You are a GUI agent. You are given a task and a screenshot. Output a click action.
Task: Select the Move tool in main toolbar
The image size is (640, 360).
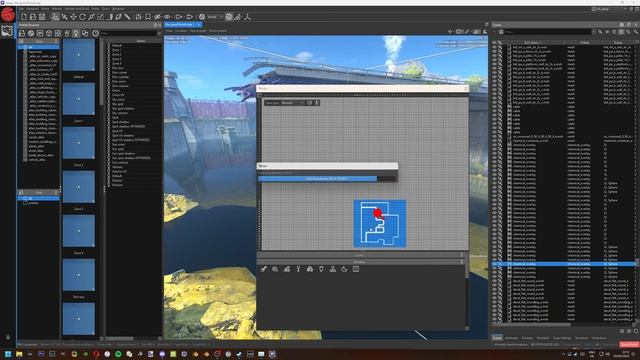pyautogui.click(x=73, y=17)
